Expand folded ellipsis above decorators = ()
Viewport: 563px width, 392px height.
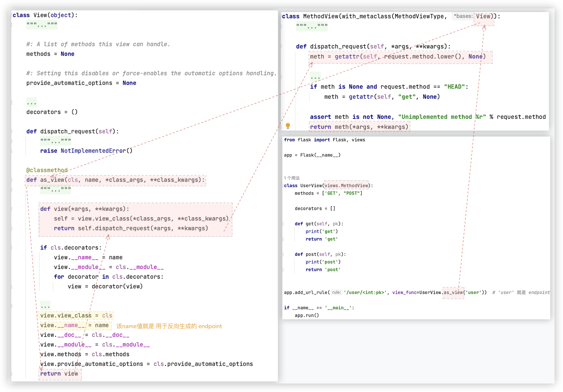coord(31,102)
